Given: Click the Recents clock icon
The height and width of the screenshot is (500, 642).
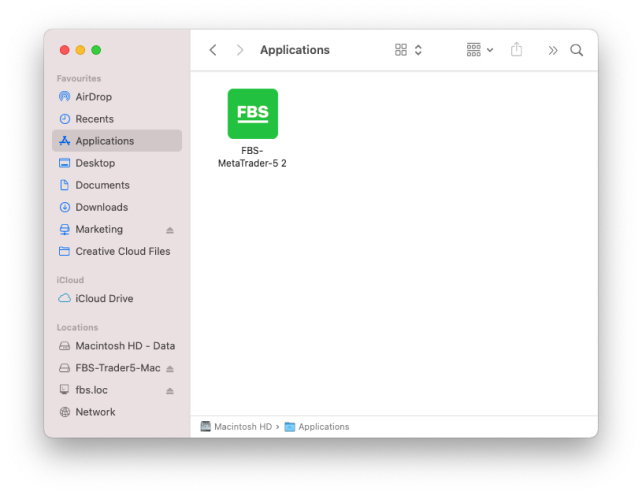Looking at the screenshot, I should pos(65,119).
